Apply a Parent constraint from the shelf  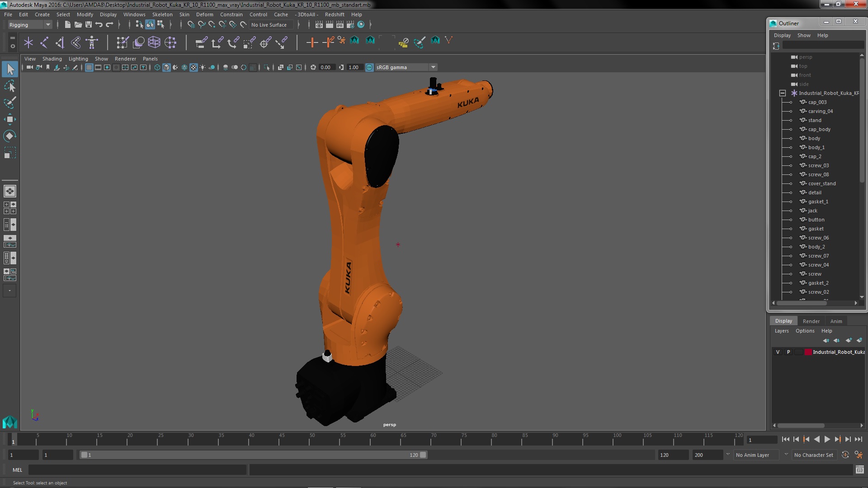201,42
